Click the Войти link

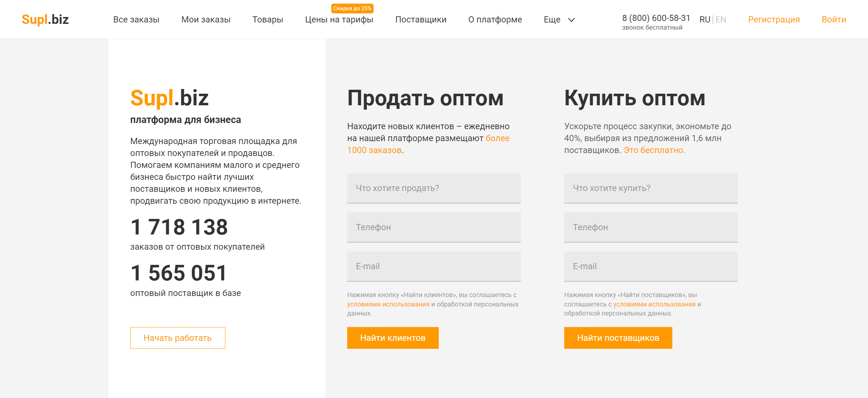coord(834,20)
